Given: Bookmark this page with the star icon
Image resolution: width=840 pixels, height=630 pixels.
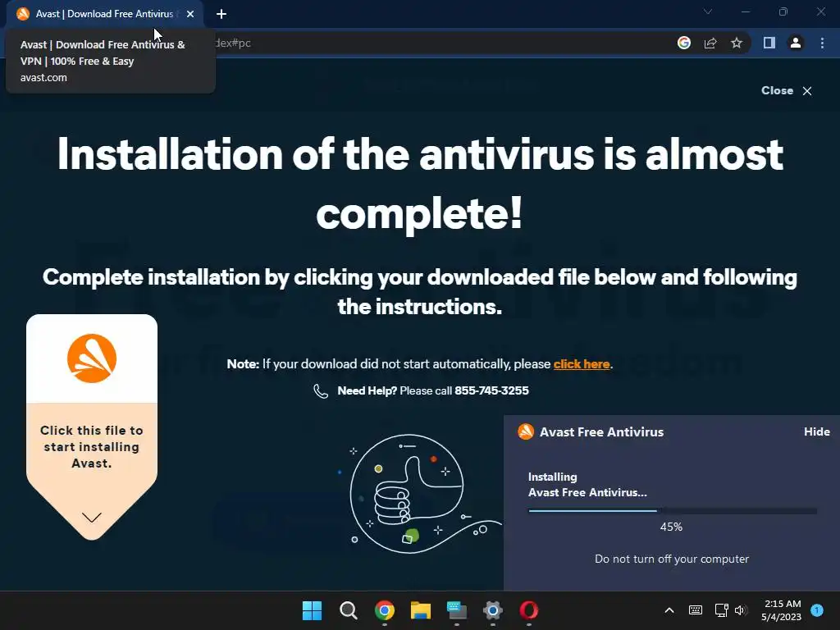Looking at the screenshot, I should (x=737, y=43).
